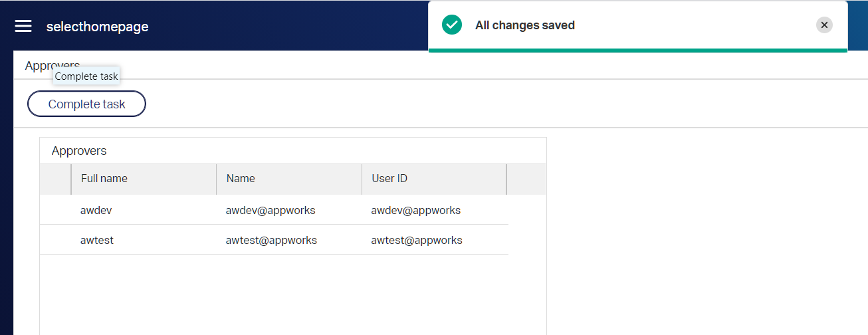The width and height of the screenshot is (868, 335).
Task: Click the 'All changes saved' message text
Action: 525,25
